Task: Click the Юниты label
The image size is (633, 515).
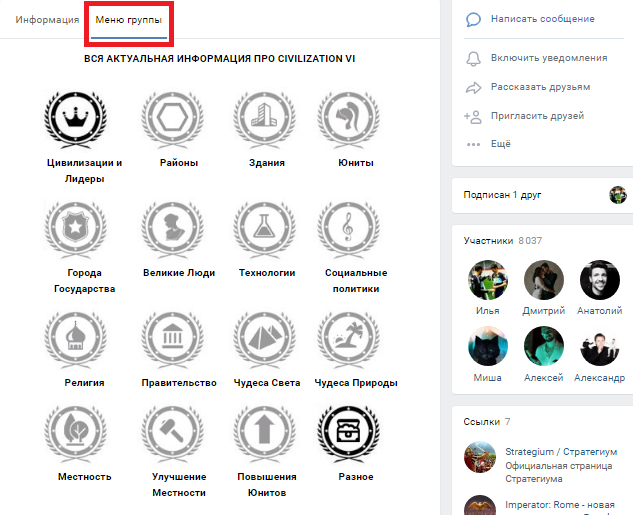Action: [356, 163]
